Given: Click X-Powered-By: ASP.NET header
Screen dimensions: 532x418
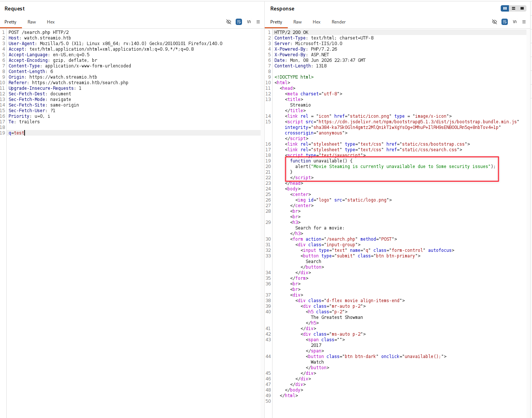Looking at the screenshot, I should click(302, 55).
